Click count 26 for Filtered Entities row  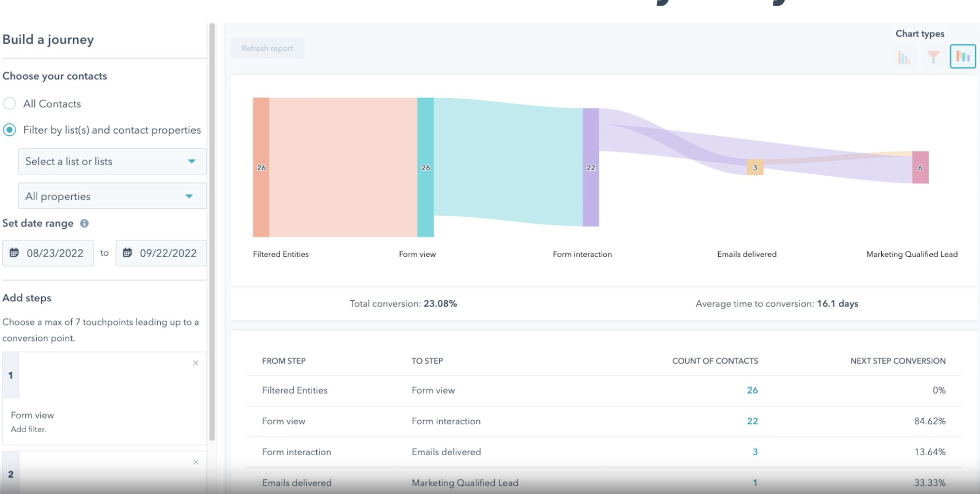[752, 390]
